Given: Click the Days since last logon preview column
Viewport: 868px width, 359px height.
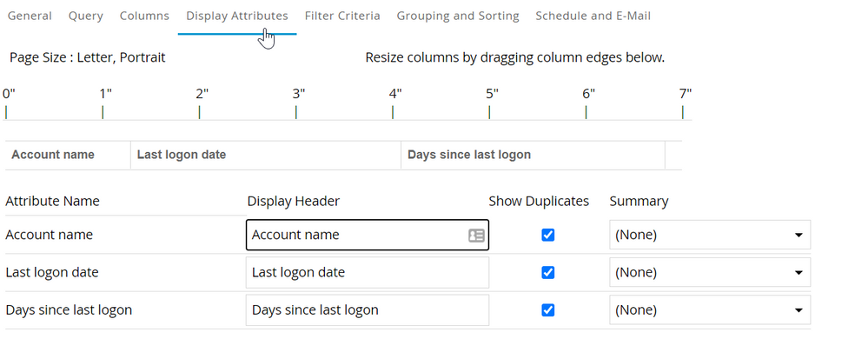Looking at the screenshot, I should click(469, 156).
